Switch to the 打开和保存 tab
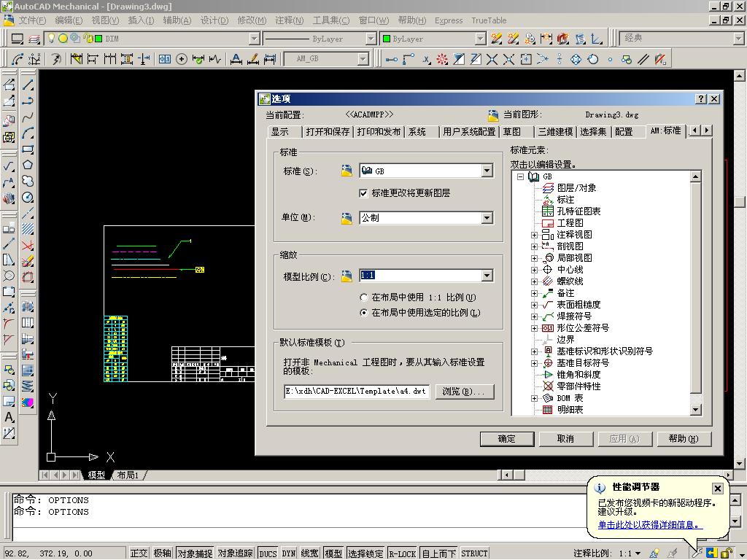The height and width of the screenshot is (560, 747). click(x=328, y=132)
